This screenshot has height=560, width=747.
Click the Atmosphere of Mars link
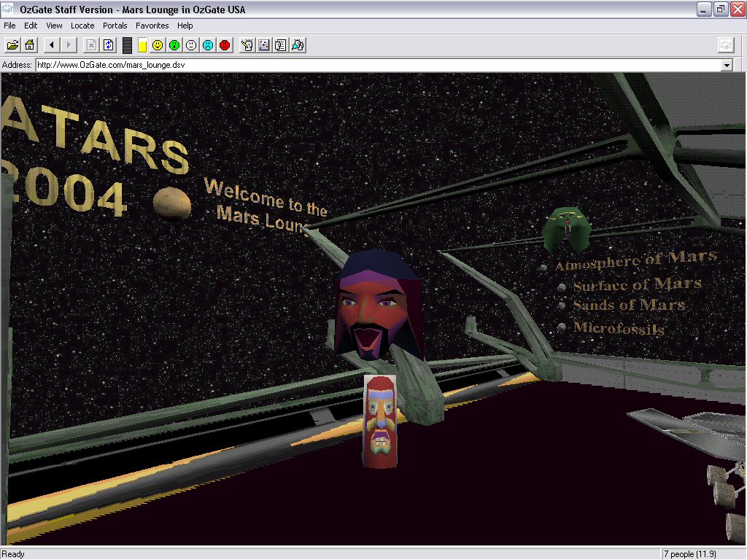point(635,260)
